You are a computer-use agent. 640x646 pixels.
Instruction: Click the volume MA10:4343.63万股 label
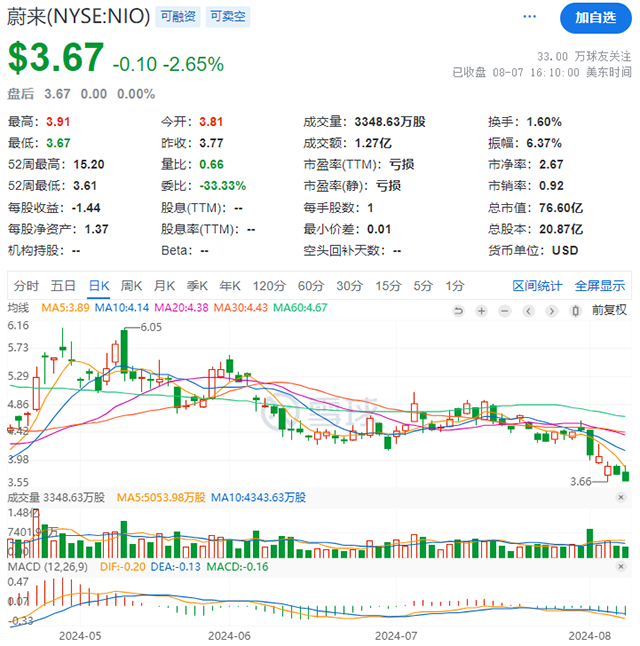point(258,498)
